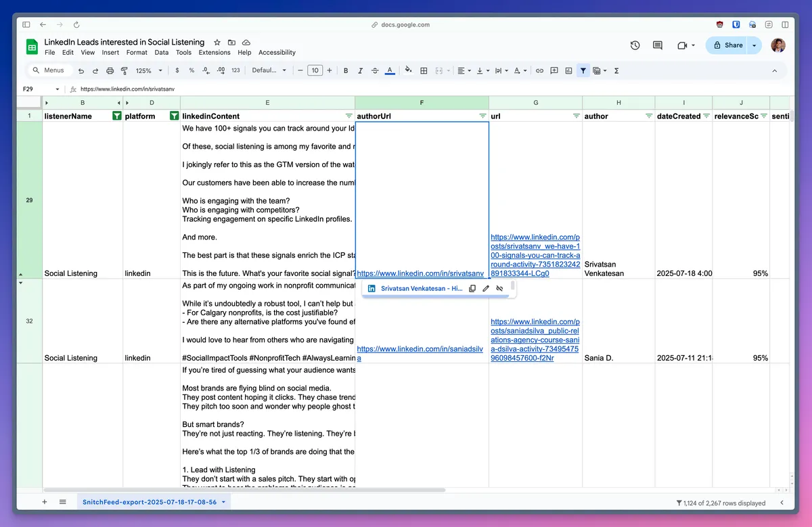This screenshot has width=812, height=527.
Task: Open the listenerName column filter
Action: coord(116,116)
